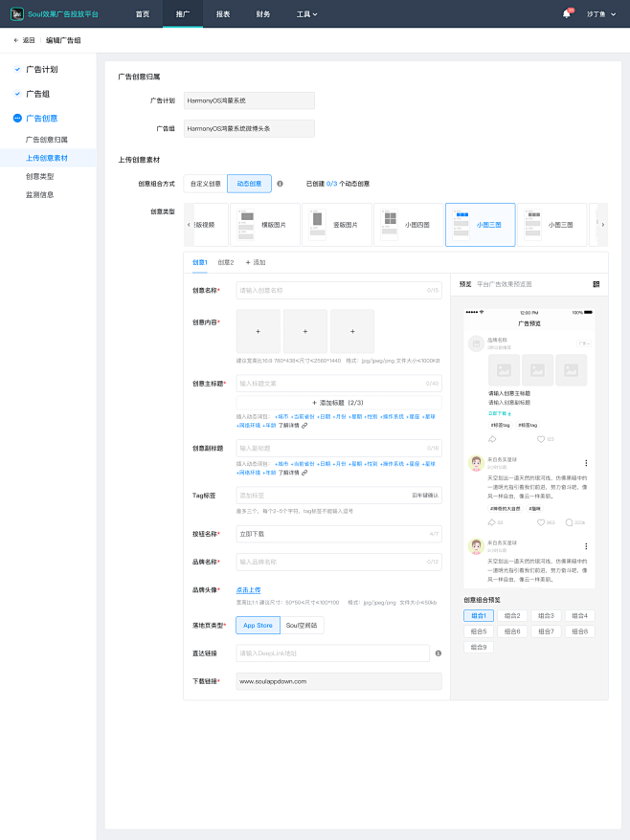Insert +操作系统 keyword under subtitle field
The width and height of the screenshot is (630, 840).
pyautogui.click(x=392, y=464)
